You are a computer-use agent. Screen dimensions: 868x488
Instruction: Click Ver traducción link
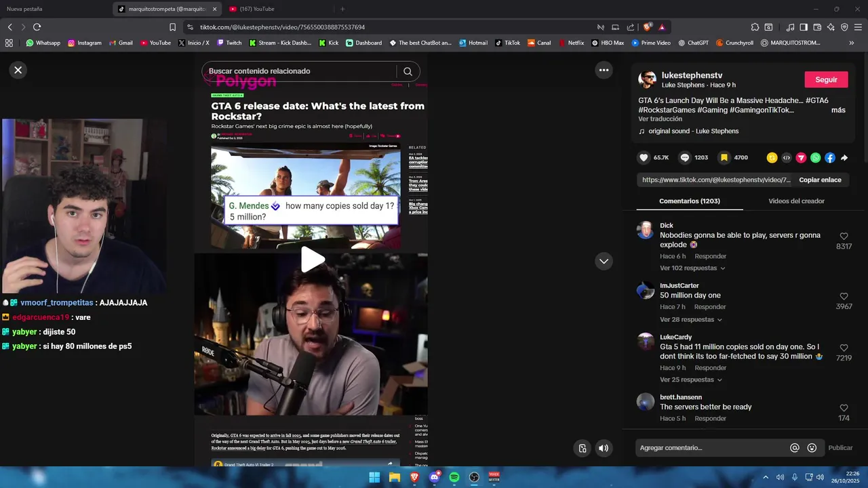pos(660,119)
